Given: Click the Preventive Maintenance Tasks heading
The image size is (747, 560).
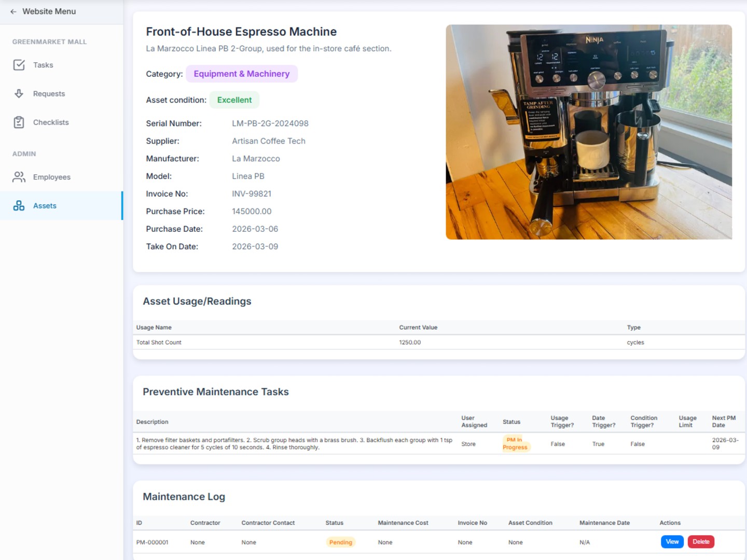Looking at the screenshot, I should 216,392.
